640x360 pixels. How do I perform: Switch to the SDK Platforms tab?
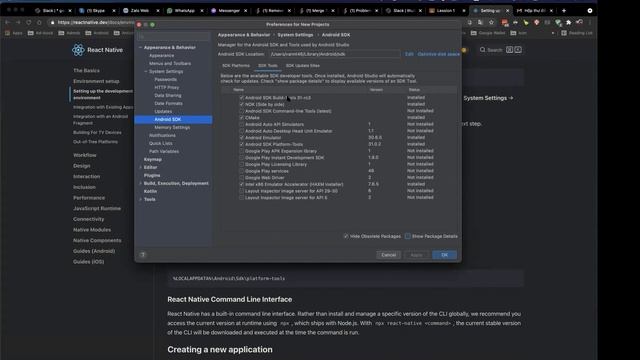[x=236, y=65]
